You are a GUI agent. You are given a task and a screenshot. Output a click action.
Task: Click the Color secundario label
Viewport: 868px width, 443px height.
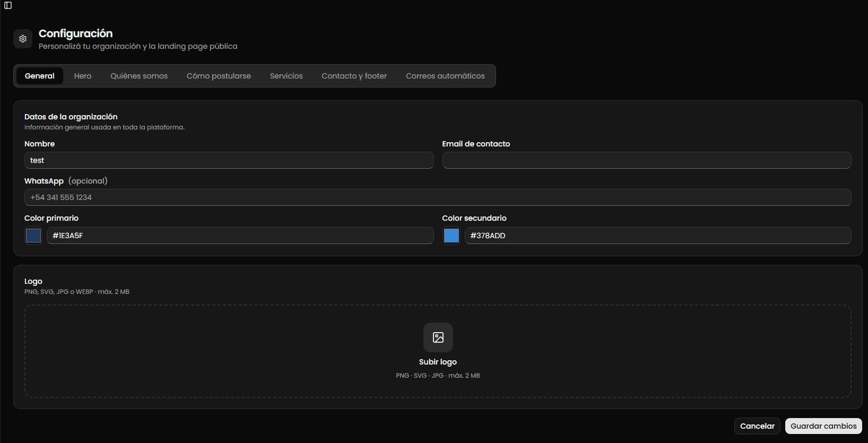click(474, 218)
